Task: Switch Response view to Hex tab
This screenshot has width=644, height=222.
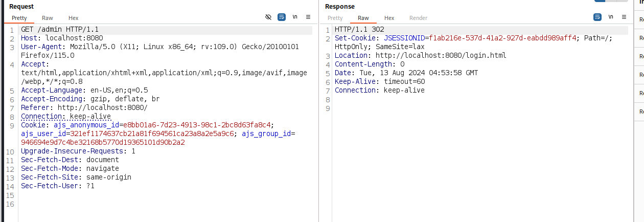Action: 389,18
